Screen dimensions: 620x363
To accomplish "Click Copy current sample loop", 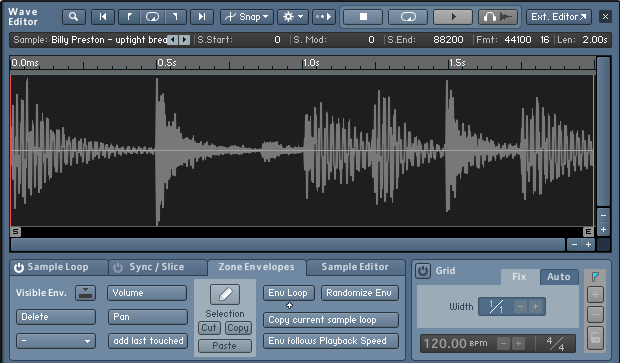I will (x=331, y=320).
